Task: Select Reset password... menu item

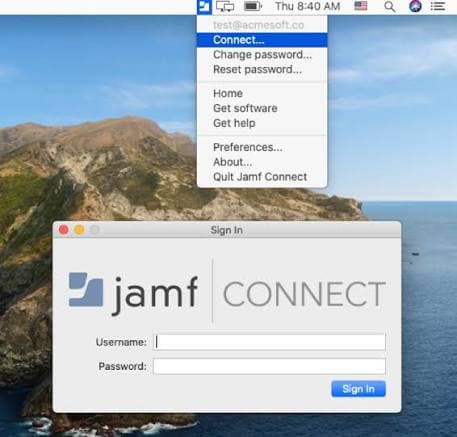Action: (262, 69)
